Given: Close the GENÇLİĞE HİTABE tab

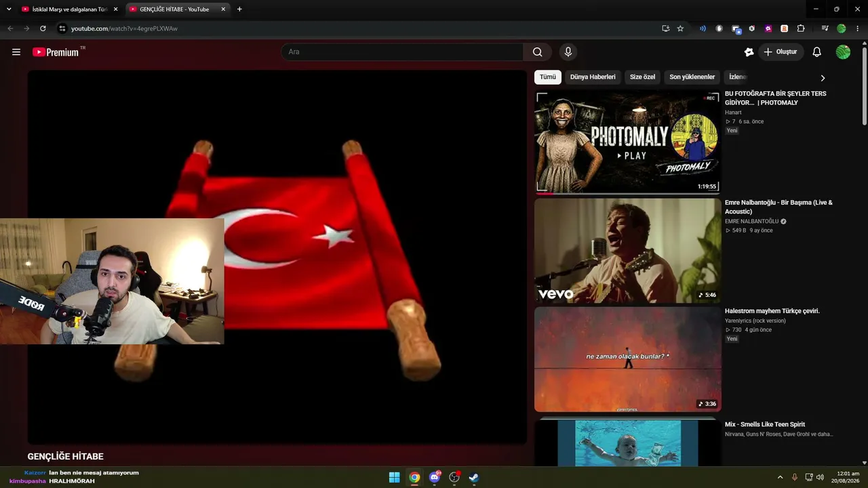Looking at the screenshot, I should [223, 9].
